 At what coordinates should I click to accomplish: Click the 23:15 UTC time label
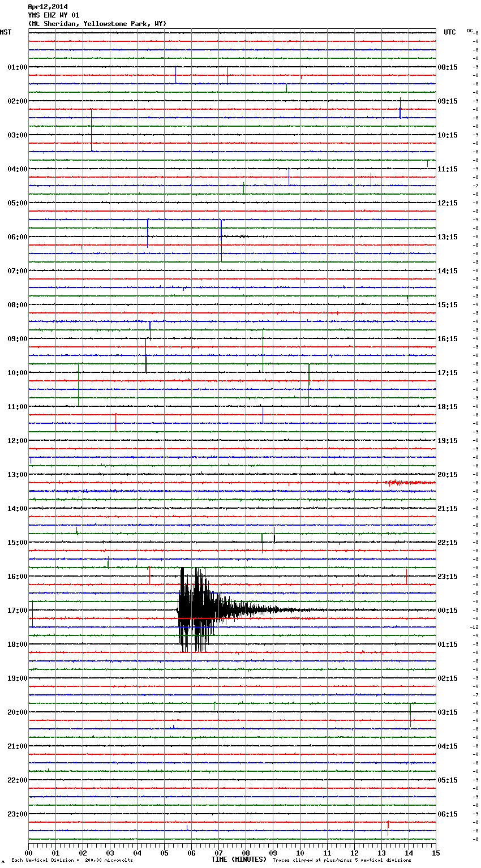point(448,577)
